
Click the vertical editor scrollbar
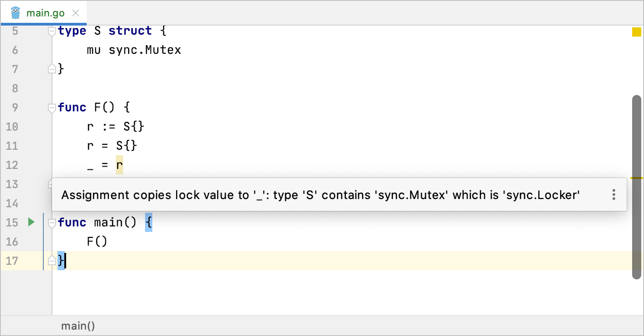[x=636, y=187]
